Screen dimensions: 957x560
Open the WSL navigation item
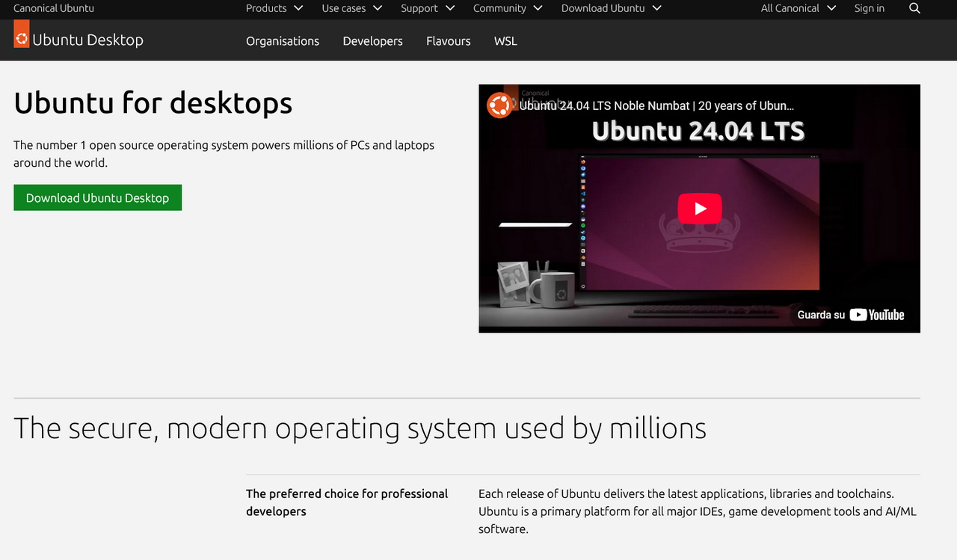point(505,41)
